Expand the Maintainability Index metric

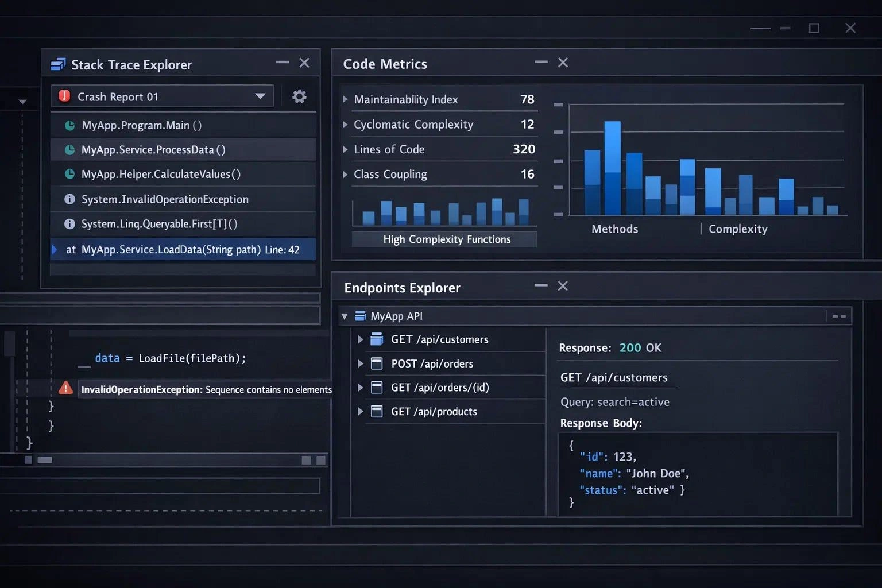[345, 99]
